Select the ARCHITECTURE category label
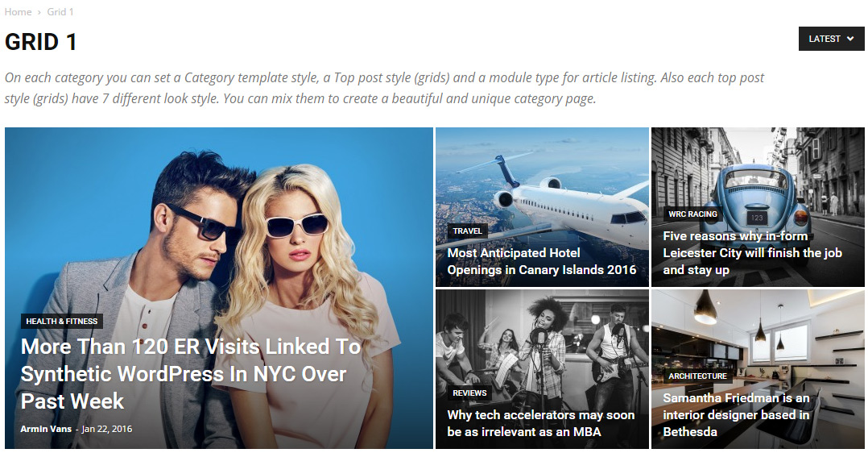Screen dimensions: 868x453 tap(697, 376)
